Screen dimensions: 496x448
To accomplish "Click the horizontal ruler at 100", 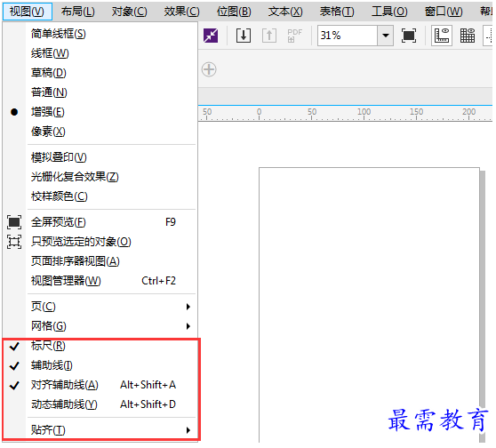I will click(x=364, y=113).
